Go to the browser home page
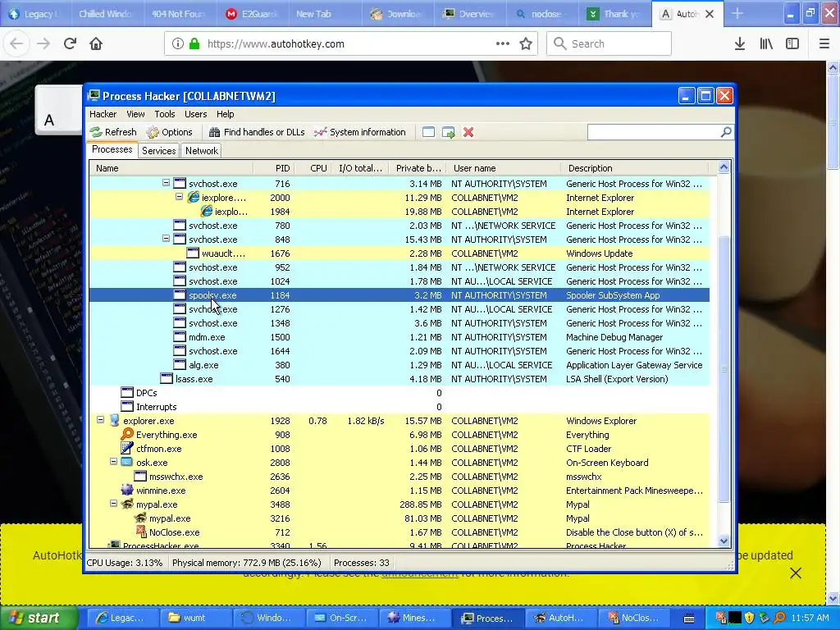The image size is (840, 630). [96, 43]
